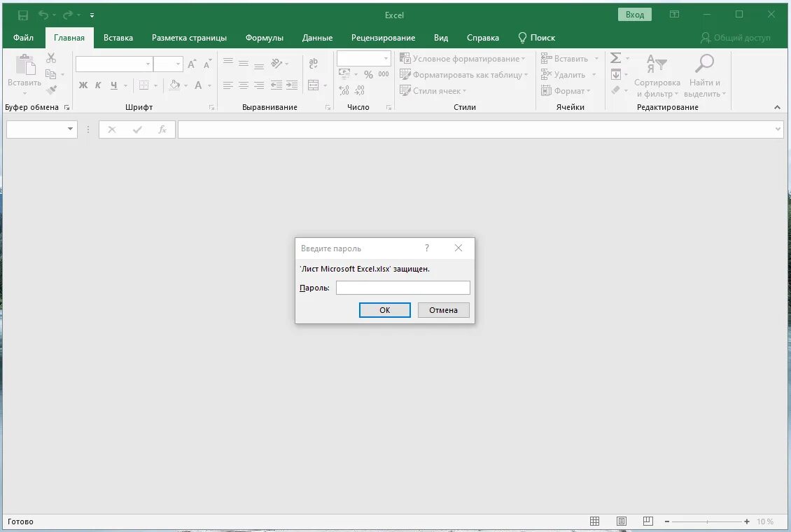Align text left icon
Screen dimensions: 791x532
228,85
